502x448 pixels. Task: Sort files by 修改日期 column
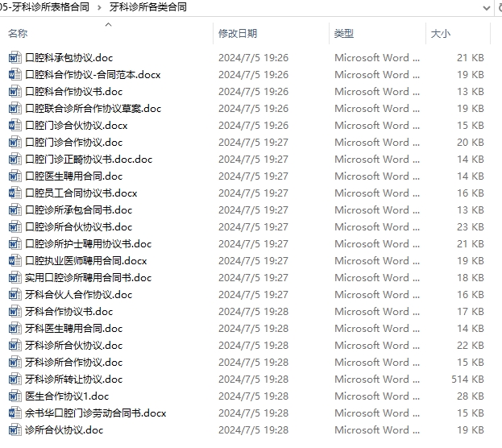pyautogui.click(x=238, y=34)
